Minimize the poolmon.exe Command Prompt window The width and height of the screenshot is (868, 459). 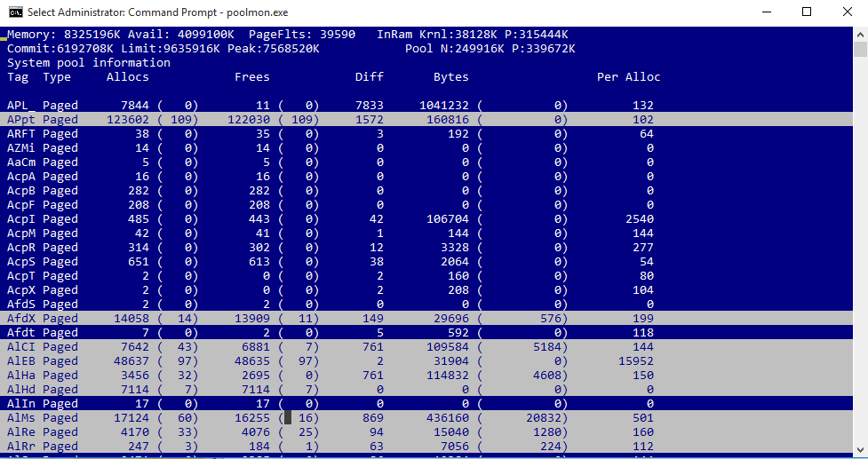click(x=767, y=12)
